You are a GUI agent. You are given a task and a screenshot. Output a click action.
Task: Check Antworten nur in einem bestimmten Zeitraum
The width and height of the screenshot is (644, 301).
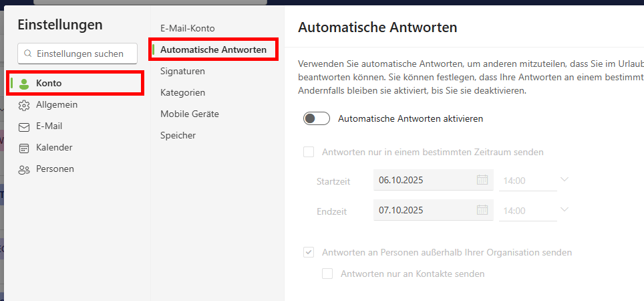coord(309,152)
